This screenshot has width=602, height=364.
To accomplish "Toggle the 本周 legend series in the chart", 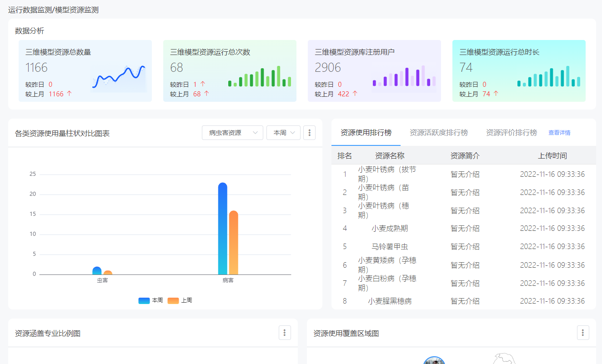I will pyautogui.click(x=150, y=300).
